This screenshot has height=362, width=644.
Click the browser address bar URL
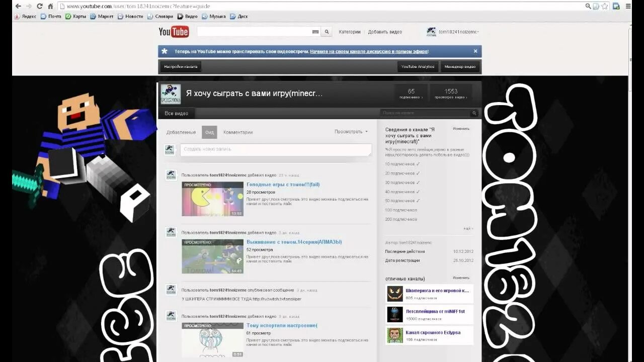pos(138,6)
